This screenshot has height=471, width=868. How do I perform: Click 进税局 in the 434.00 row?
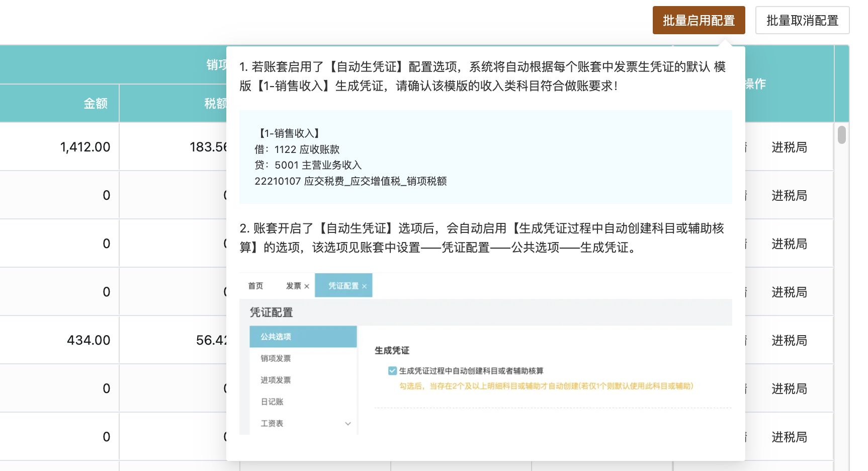tap(789, 340)
